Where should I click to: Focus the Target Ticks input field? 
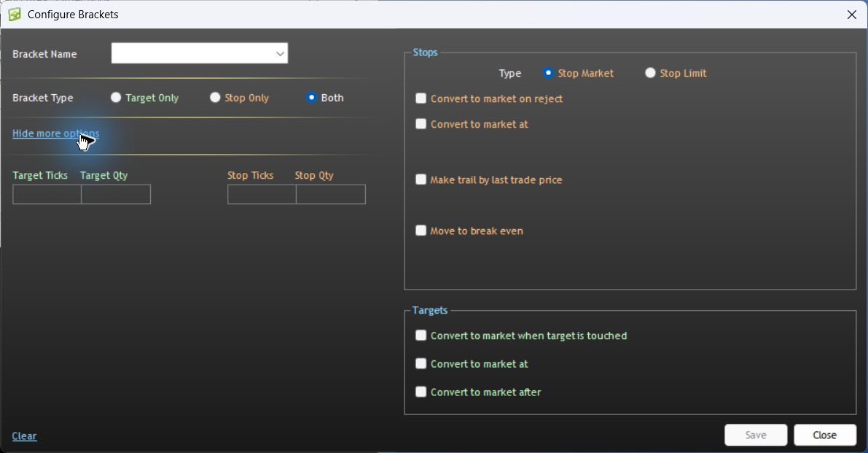(x=47, y=194)
